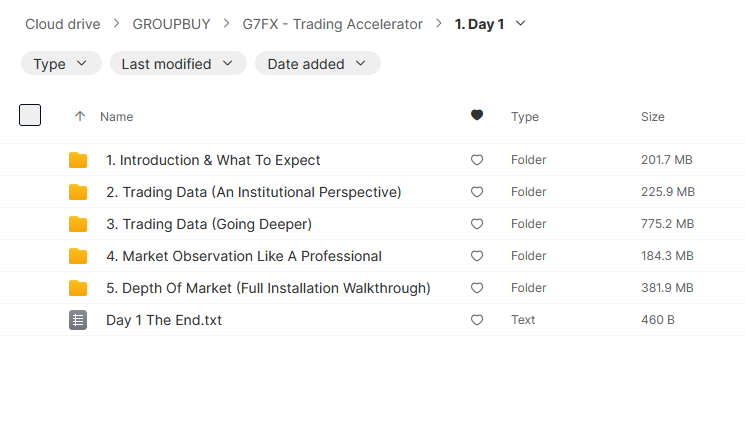The width and height of the screenshot is (745, 434).
Task: Click the folder icon for Depth Of Market
Action: click(x=78, y=288)
